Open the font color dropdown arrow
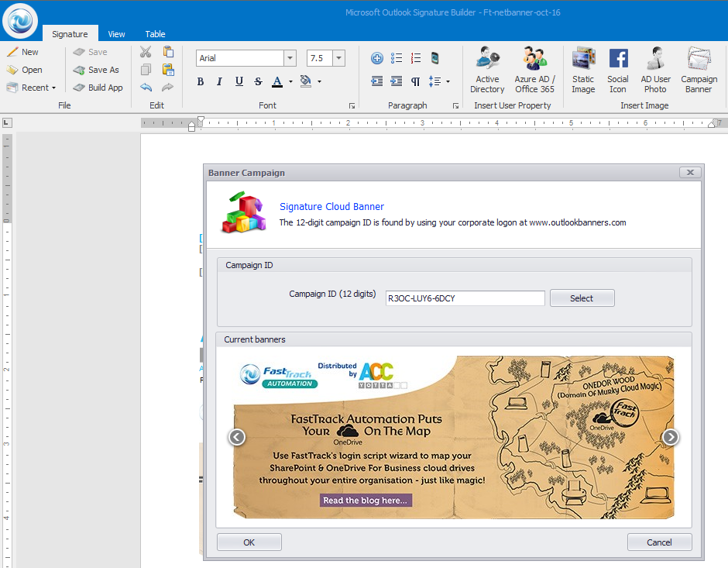The height and width of the screenshot is (568, 728). (x=290, y=81)
